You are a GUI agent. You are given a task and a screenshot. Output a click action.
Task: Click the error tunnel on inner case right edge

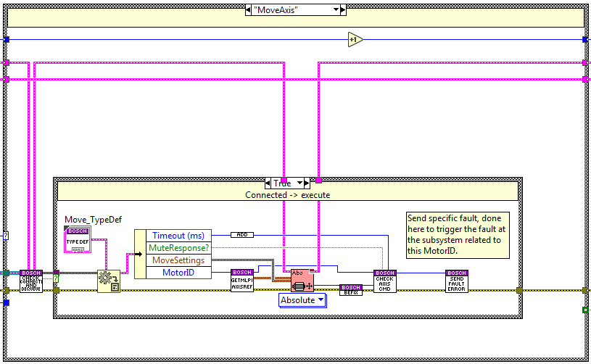(x=519, y=290)
